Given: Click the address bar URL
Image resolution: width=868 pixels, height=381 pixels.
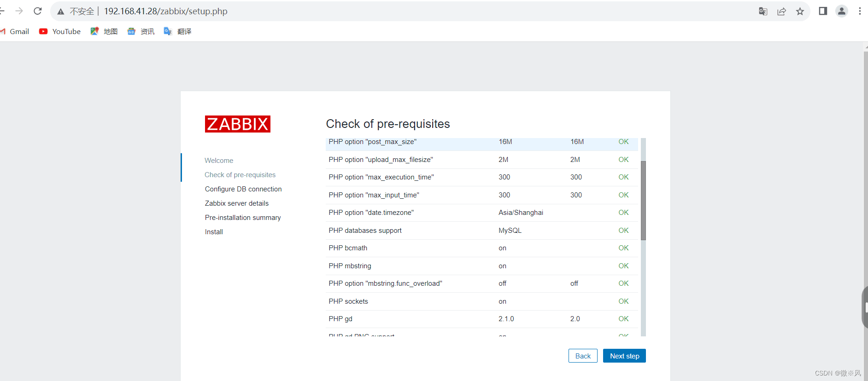Looking at the screenshot, I should (x=166, y=11).
